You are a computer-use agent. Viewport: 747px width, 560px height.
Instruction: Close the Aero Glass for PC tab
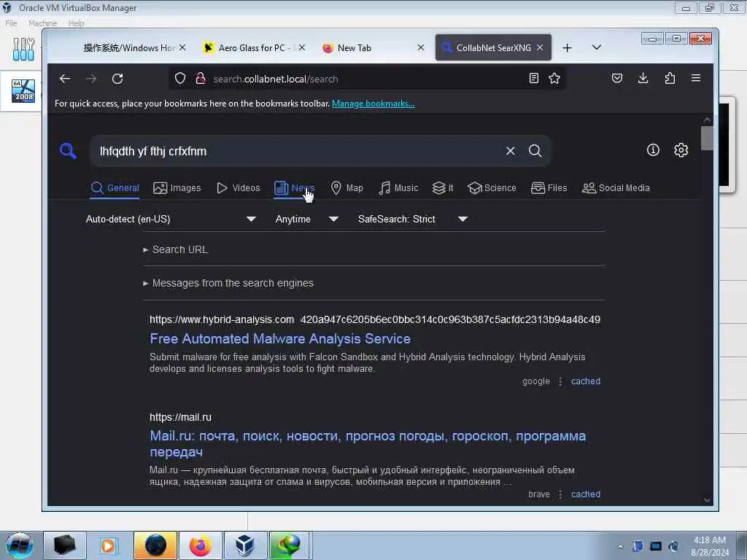[x=302, y=47]
